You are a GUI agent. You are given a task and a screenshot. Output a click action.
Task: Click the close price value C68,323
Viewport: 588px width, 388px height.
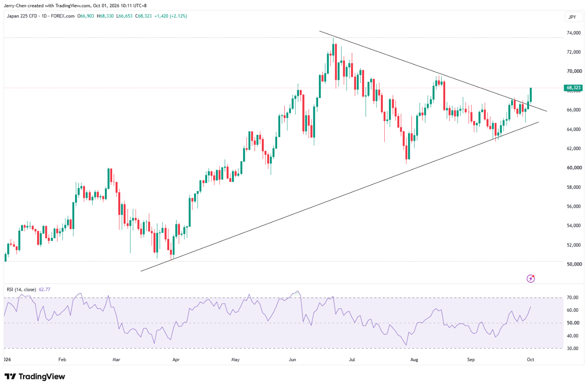(x=143, y=16)
